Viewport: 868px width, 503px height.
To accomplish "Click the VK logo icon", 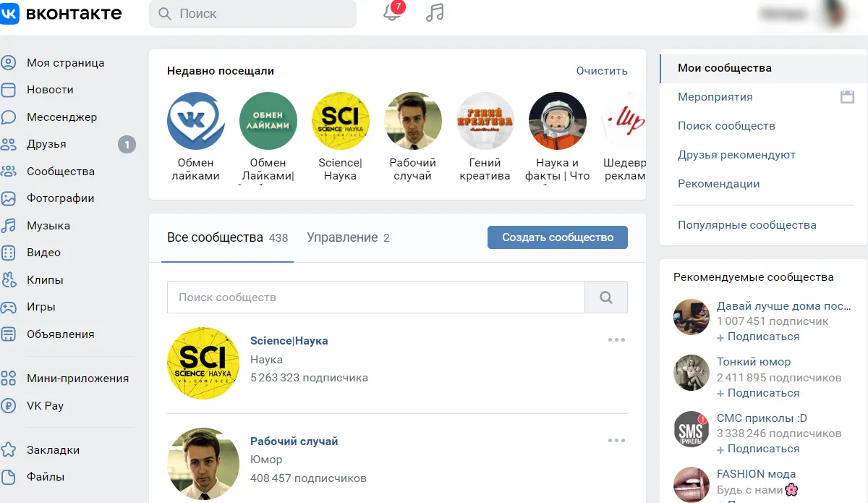I will pos(9,14).
